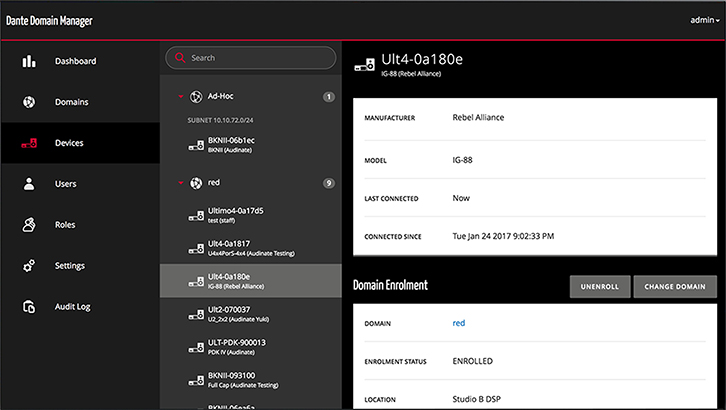Viewport: 726px width, 410px height.
Task: Click the Dashboard bar chart icon
Action: tap(29, 61)
